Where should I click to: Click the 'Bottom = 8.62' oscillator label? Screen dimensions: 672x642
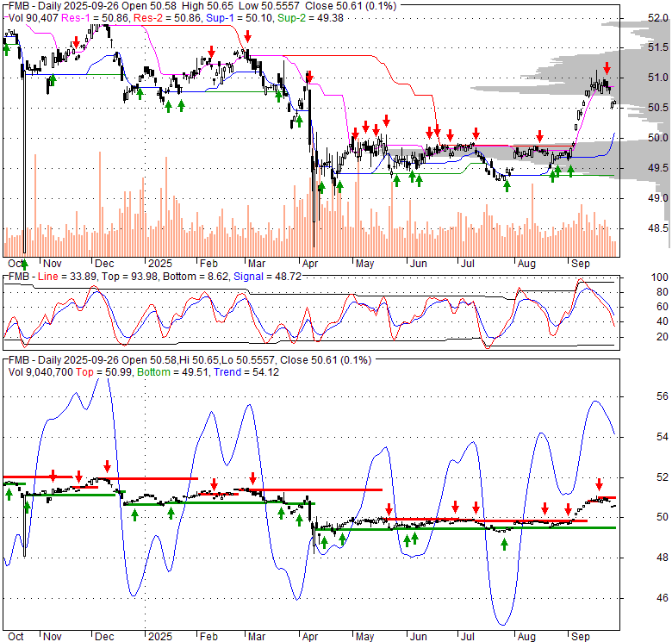pyautogui.click(x=196, y=277)
